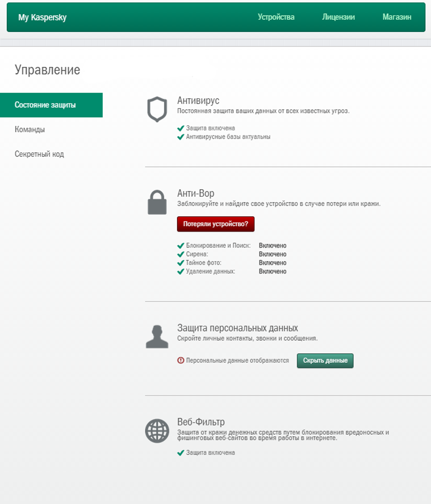
Task: Go to the Магазин menu item
Action: pos(397,17)
